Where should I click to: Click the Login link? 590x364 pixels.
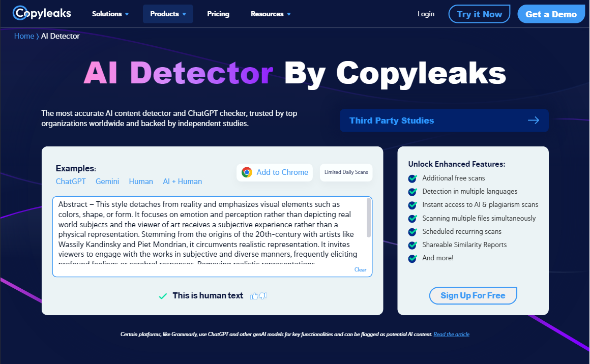click(426, 14)
